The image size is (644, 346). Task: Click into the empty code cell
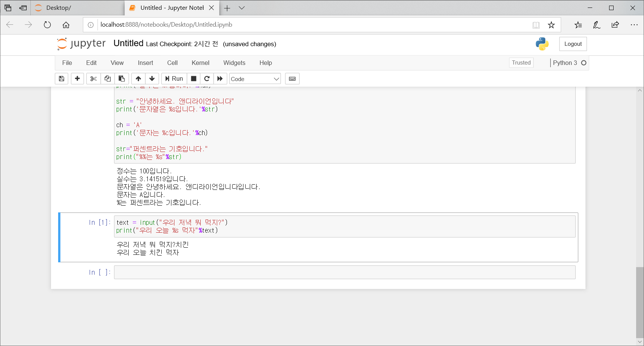coord(345,272)
